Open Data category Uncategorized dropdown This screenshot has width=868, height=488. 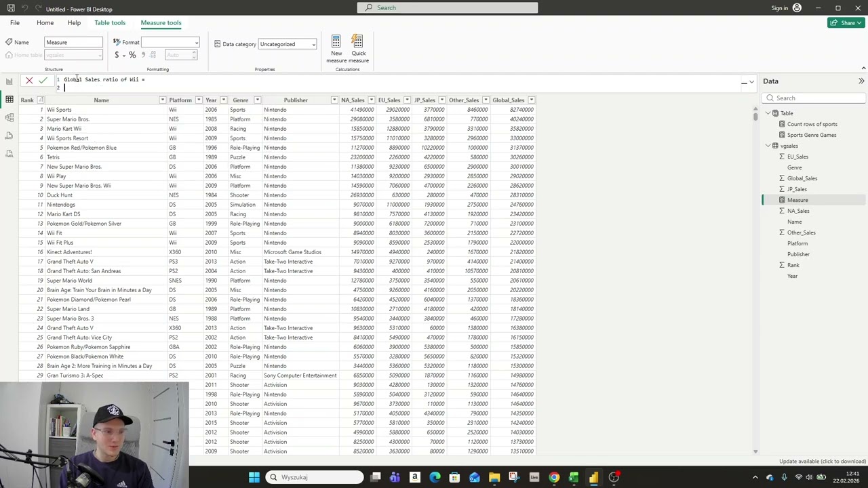point(288,44)
